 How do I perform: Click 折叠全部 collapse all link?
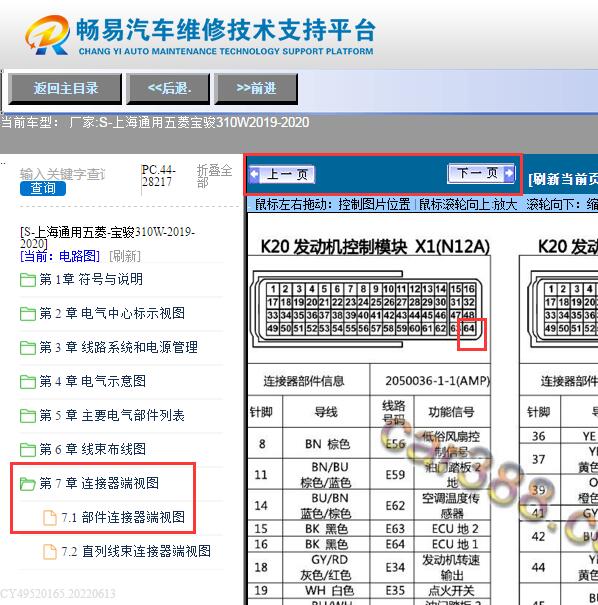(x=215, y=176)
